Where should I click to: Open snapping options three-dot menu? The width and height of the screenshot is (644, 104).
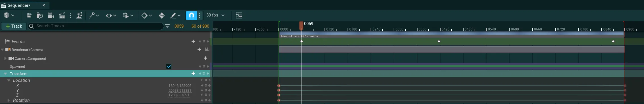[200, 15]
